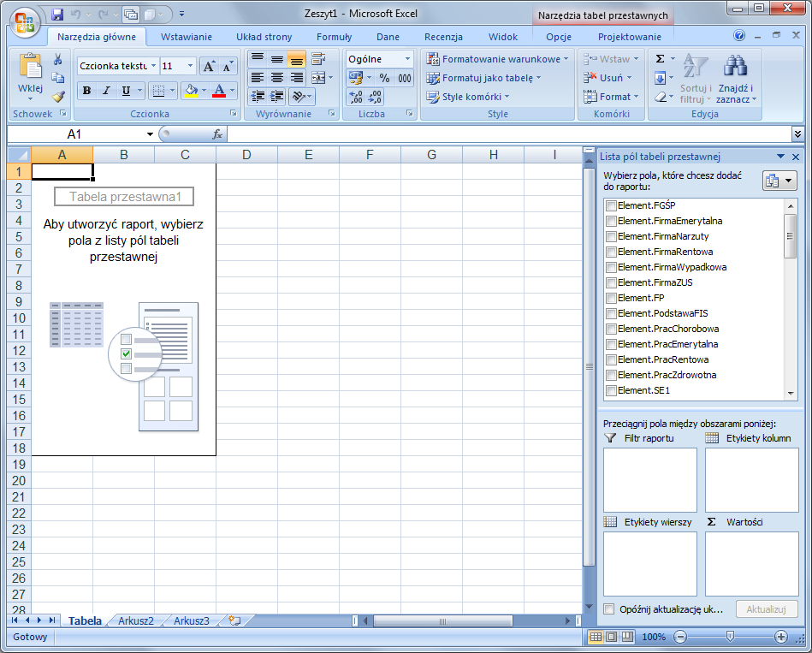812x653 pixels.
Task: Open font size dropdown
Action: click(191, 66)
